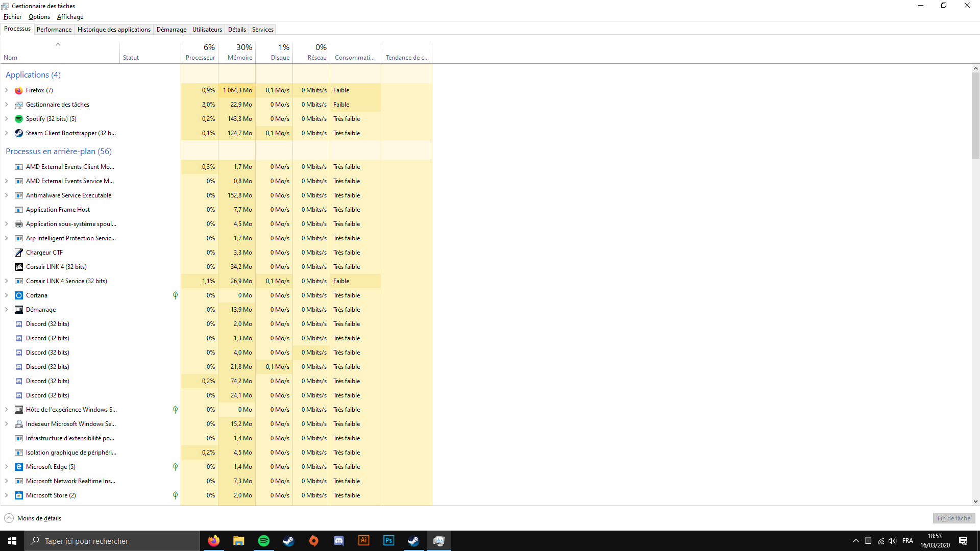
Task: Expand the Antimalware Service Executable entry
Action: coord(6,195)
